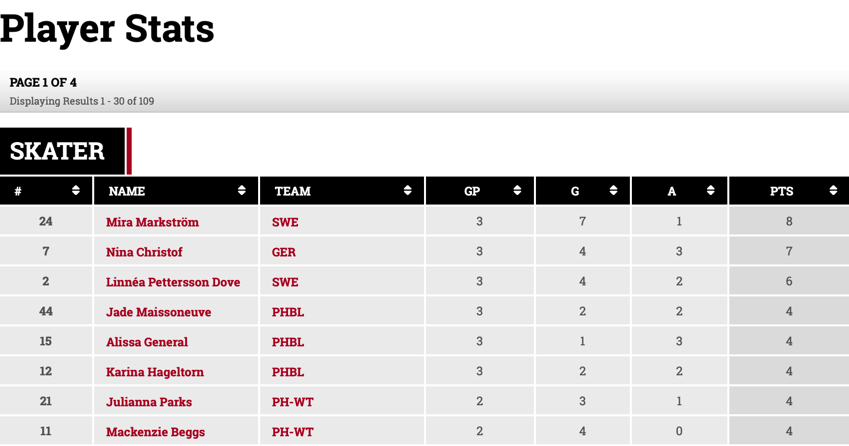Click sort arrows in TEAM column header

[408, 191]
